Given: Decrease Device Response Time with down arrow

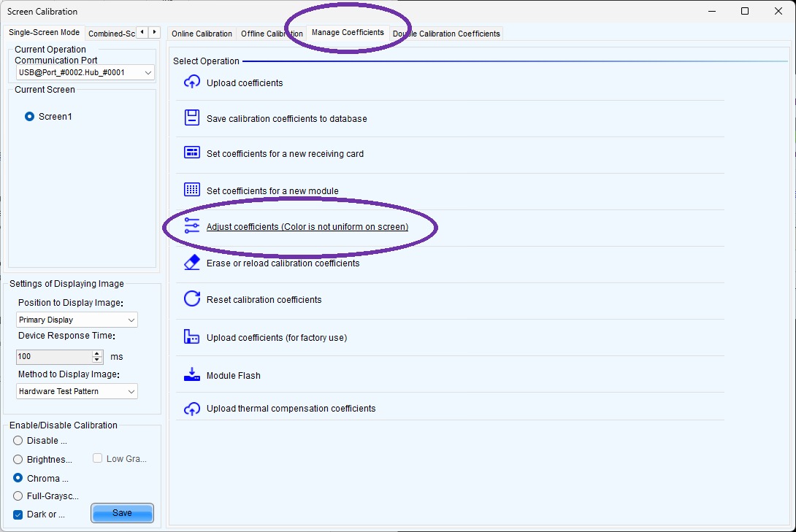Looking at the screenshot, I should click(x=97, y=360).
